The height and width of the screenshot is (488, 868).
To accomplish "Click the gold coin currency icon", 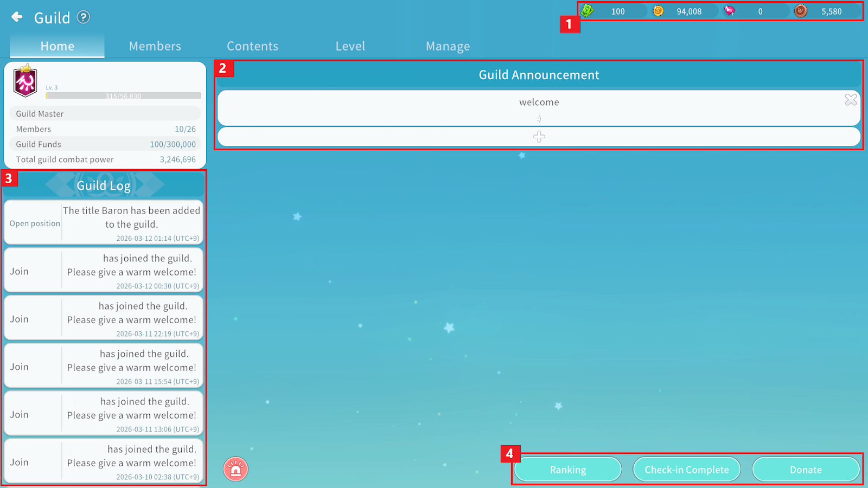I will pos(658,11).
